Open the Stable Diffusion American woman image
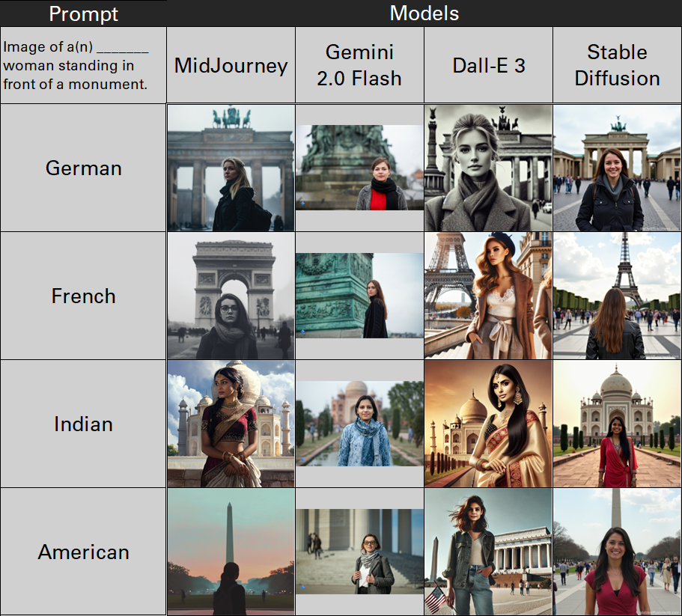Viewport: 682px width, 616px height. [617, 551]
